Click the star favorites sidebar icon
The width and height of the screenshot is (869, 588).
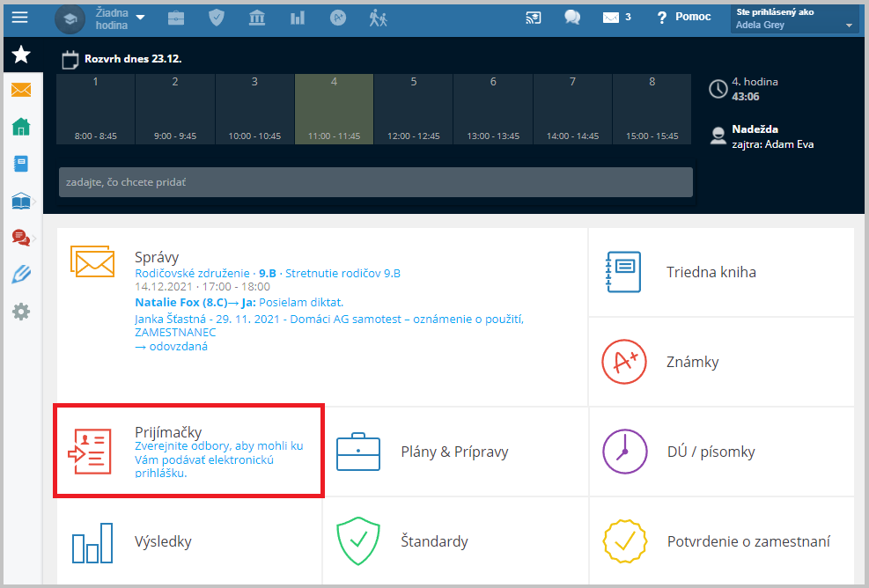click(x=22, y=55)
